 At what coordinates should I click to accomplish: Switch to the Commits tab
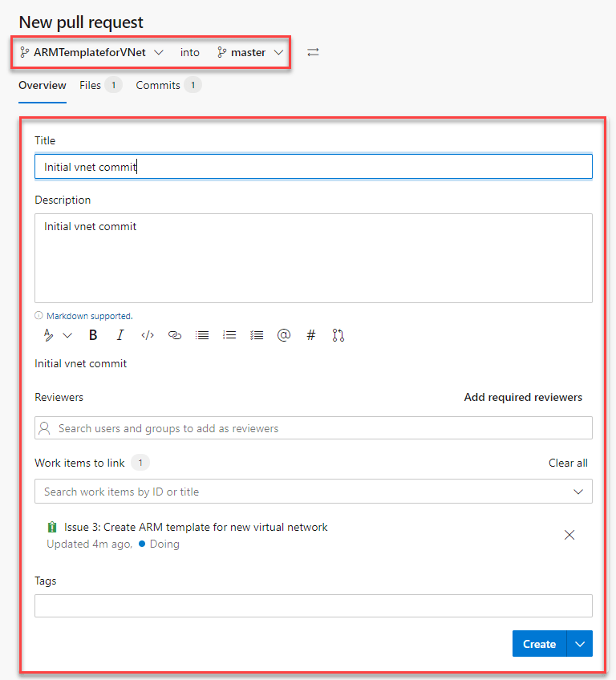point(168,86)
